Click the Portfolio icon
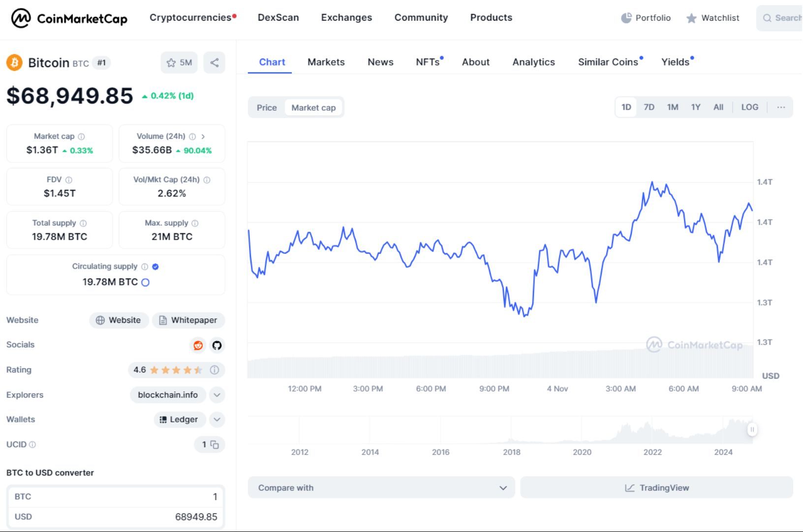 coord(626,18)
